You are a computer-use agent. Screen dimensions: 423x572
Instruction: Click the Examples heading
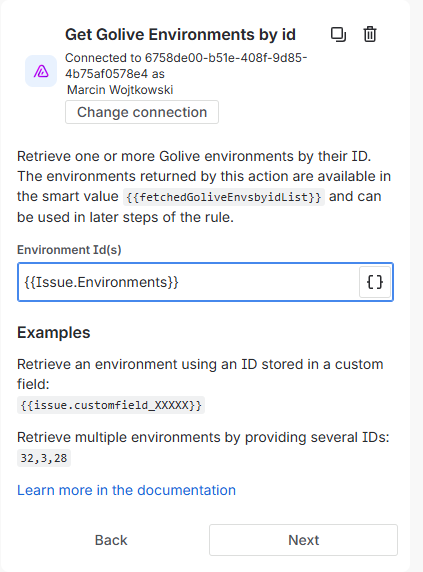pos(54,332)
